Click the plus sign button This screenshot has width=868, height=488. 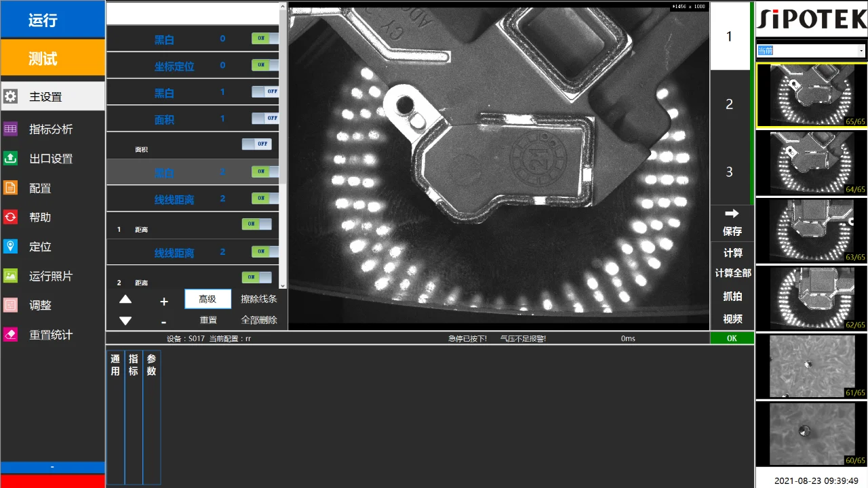163,302
